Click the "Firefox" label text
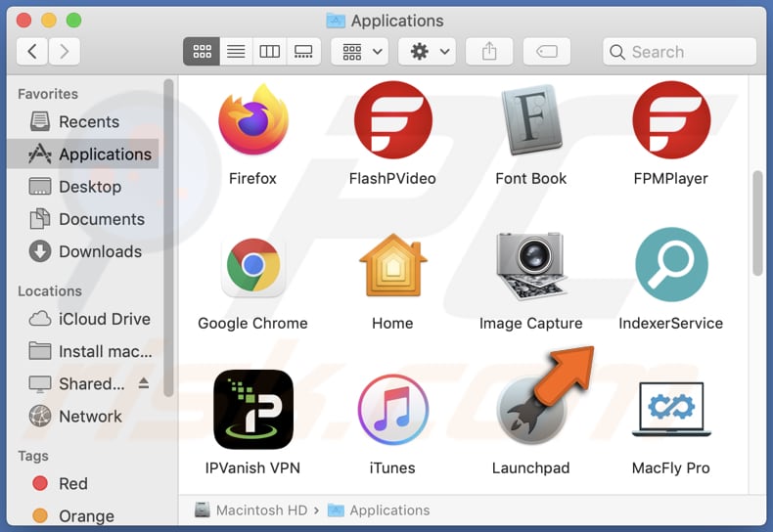The image size is (773, 532). tap(252, 178)
